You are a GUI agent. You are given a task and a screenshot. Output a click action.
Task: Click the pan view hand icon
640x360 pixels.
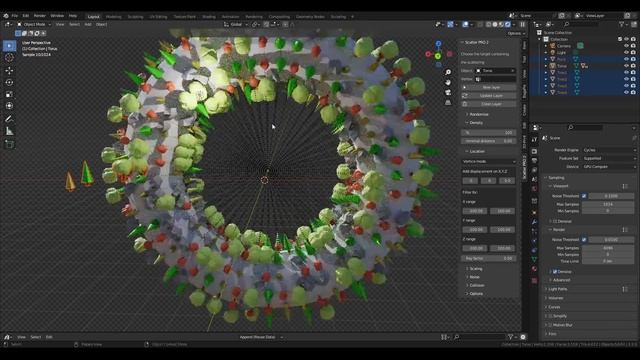448,82
